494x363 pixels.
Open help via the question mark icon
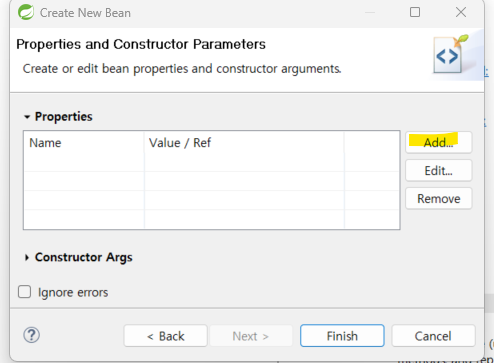click(x=32, y=335)
